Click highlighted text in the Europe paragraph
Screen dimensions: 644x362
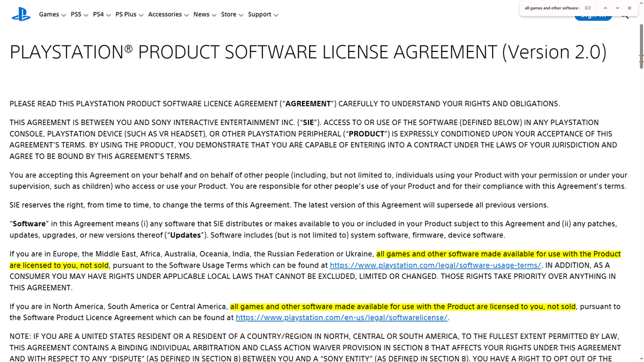pos(499,254)
